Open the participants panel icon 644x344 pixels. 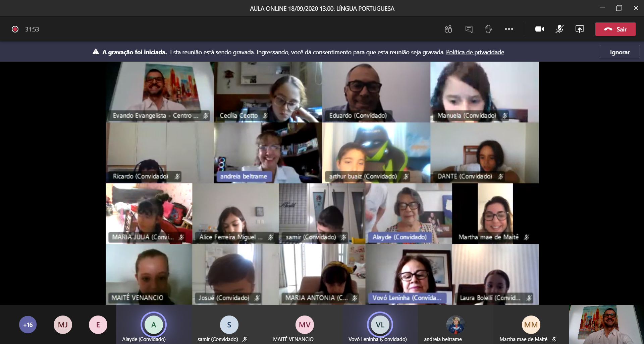(448, 29)
